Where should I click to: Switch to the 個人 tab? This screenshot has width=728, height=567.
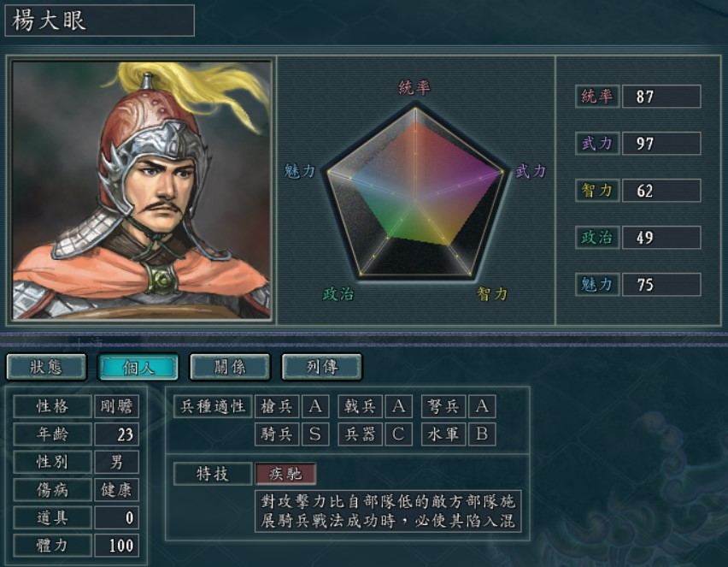coord(138,367)
